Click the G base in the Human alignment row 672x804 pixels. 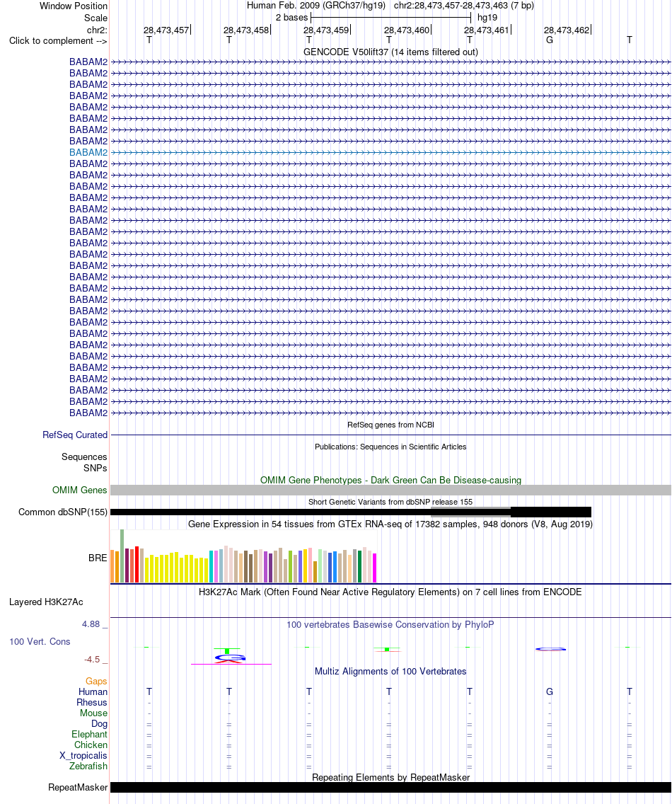tap(550, 691)
